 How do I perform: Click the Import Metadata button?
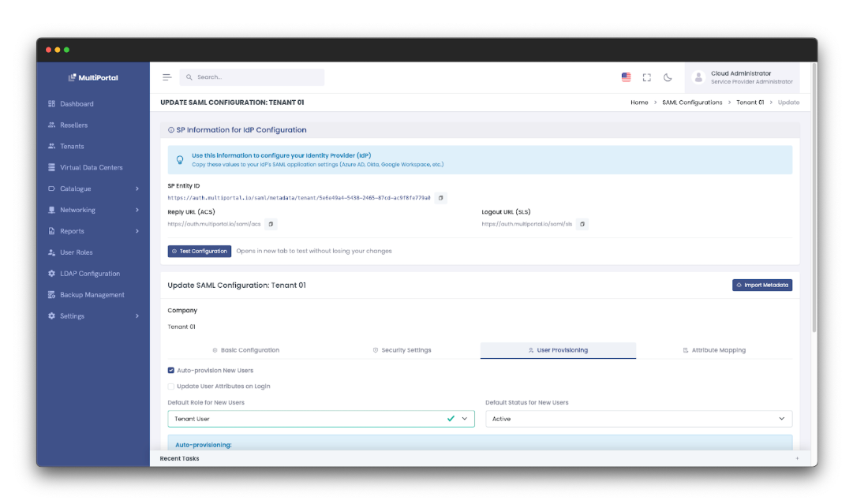[762, 285]
